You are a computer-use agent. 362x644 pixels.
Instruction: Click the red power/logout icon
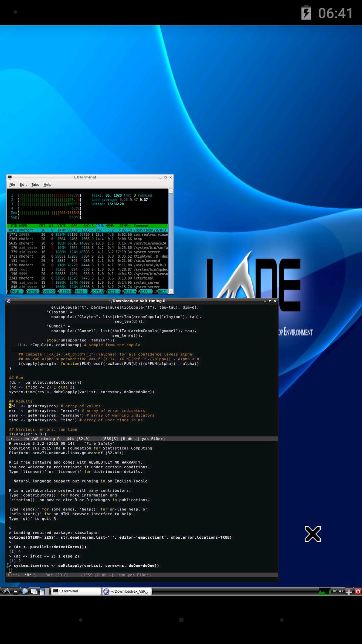click(358, 591)
